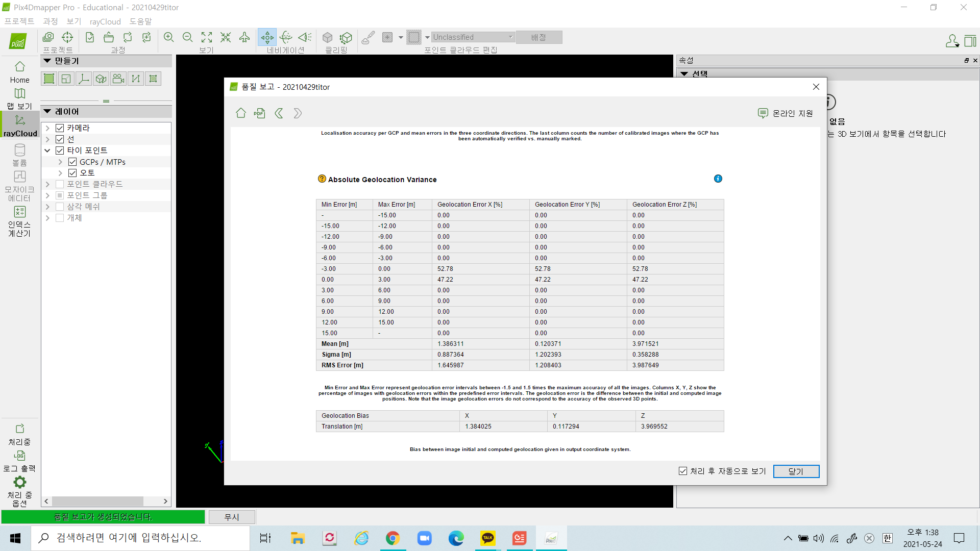This screenshot has height=551, width=980.
Task: Click the blue info icon beside Absolute Geolocation Variance
Action: pyautogui.click(x=718, y=179)
